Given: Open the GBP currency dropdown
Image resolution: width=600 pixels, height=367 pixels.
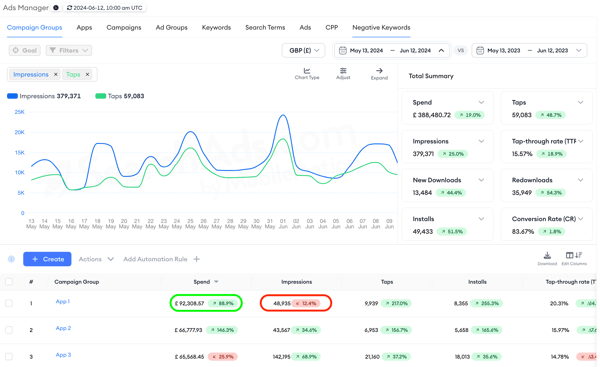Looking at the screenshot, I should [303, 51].
